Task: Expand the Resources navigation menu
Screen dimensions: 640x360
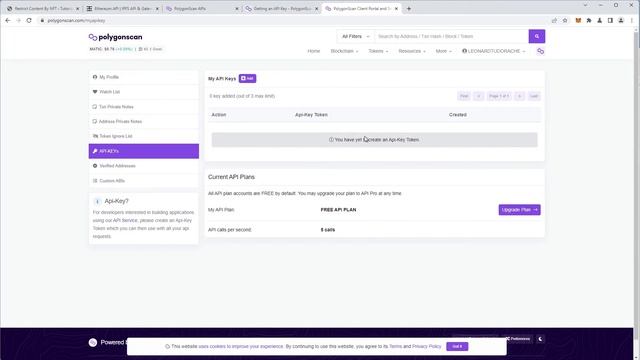Action: (412, 51)
